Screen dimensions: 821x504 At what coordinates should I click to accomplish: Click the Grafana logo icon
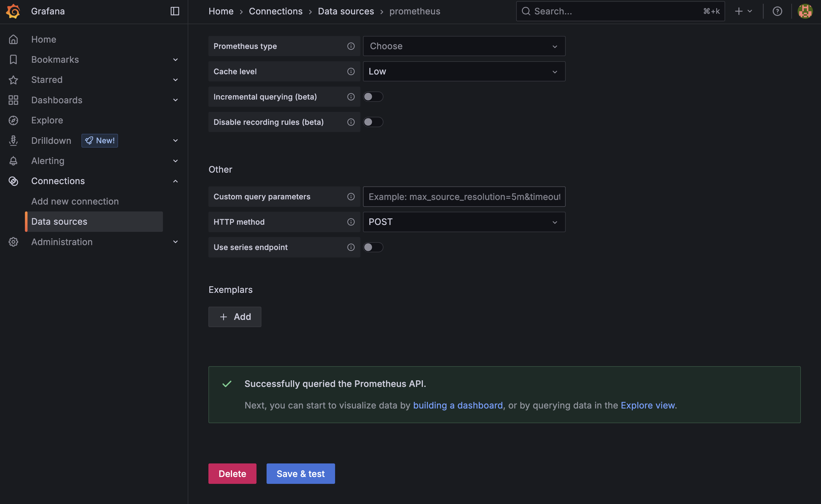pyautogui.click(x=13, y=11)
